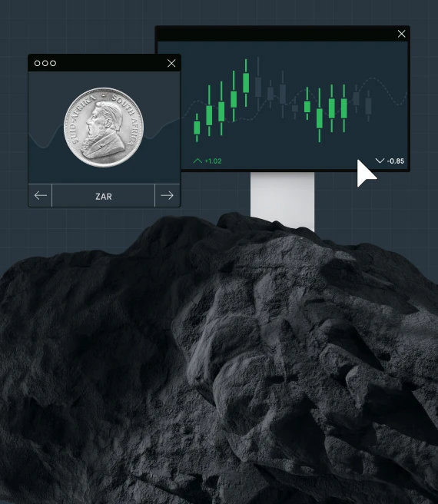
Task: Click the last grey candlestick on the right
Action: click(x=368, y=106)
